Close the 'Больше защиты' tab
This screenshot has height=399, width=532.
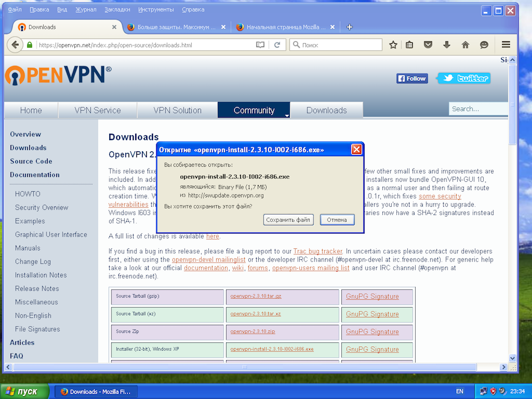tap(223, 27)
